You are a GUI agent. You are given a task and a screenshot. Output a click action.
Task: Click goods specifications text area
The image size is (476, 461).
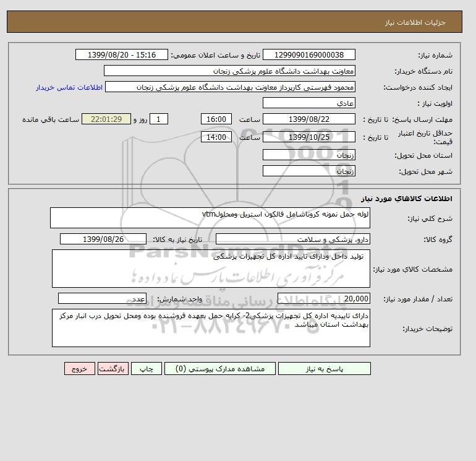pos(211,269)
